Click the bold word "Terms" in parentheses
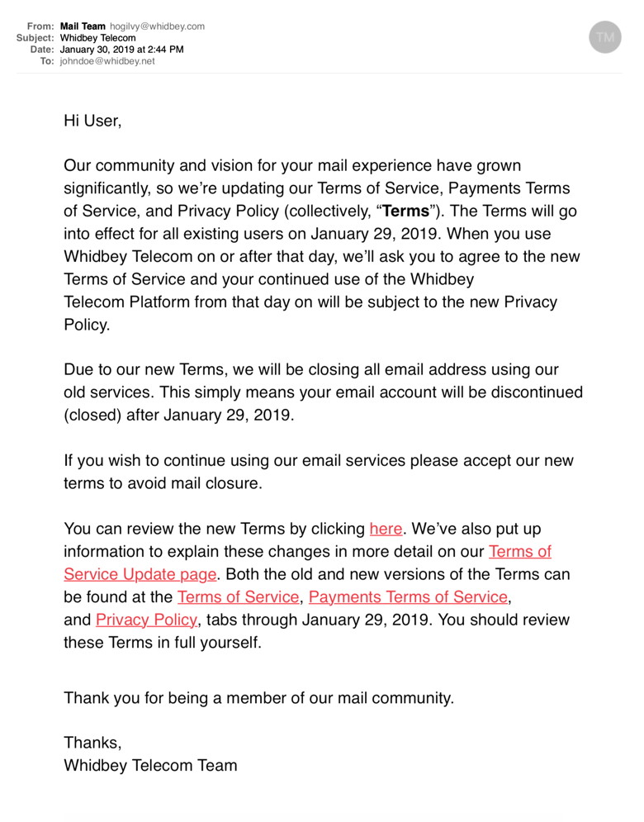The image size is (644, 822). (x=406, y=211)
